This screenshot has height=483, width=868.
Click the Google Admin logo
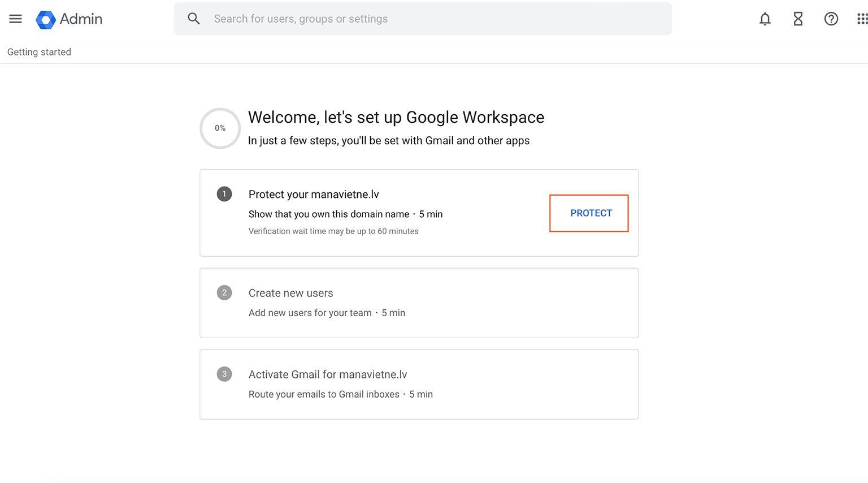click(x=45, y=19)
